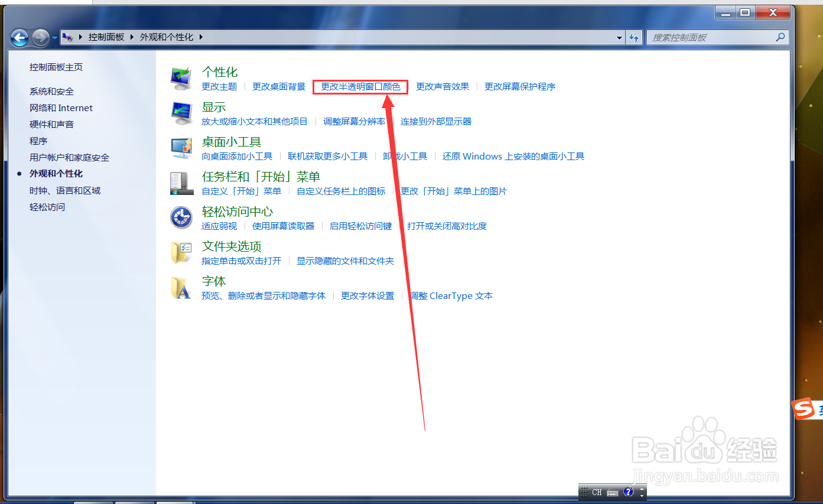
Task: Open the 轻松访问中心 round blue icon
Action: [181, 217]
